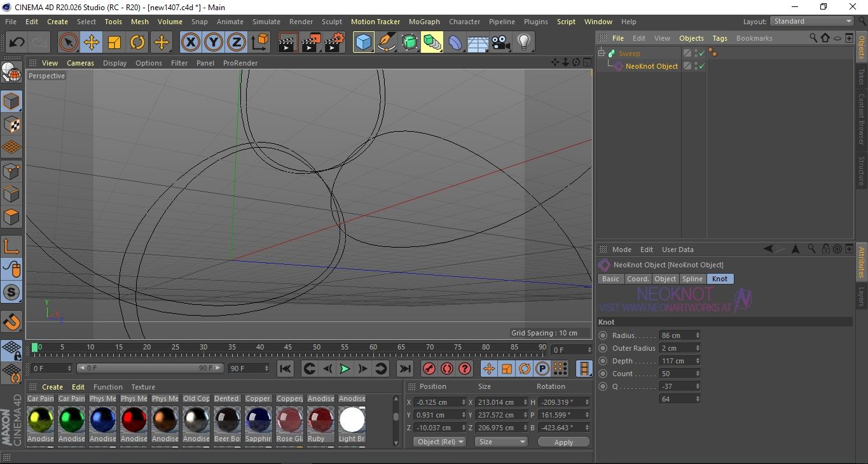Click the Undo arrow icon

17,43
